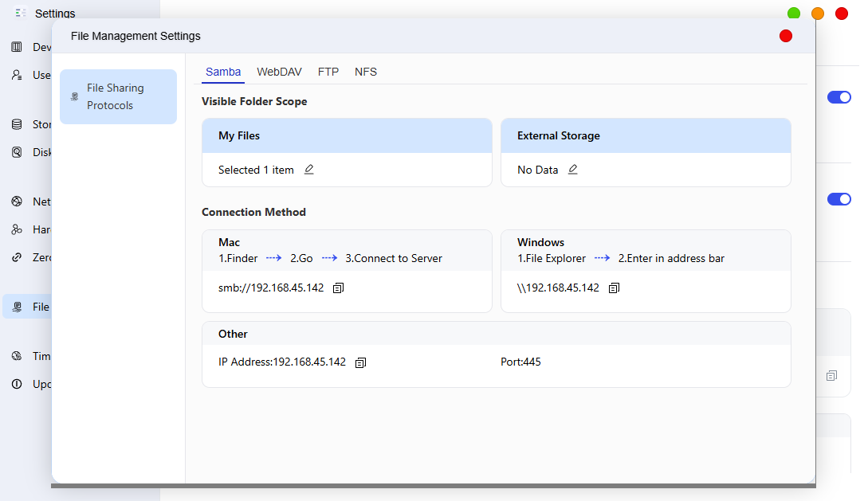Open the Storage icon in settings sidebar
This screenshot has width=868, height=501.
[x=18, y=124]
